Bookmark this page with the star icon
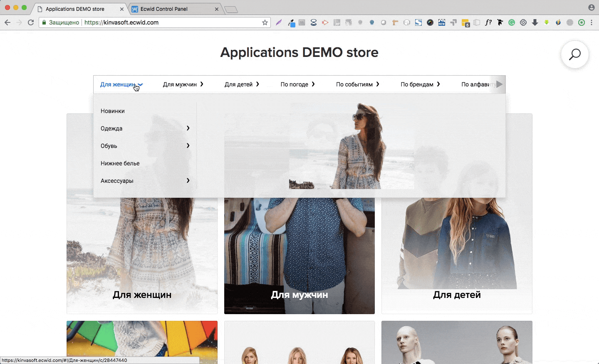Image resolution: width=599 pixels, height=364 pixels. click(265, 22)
